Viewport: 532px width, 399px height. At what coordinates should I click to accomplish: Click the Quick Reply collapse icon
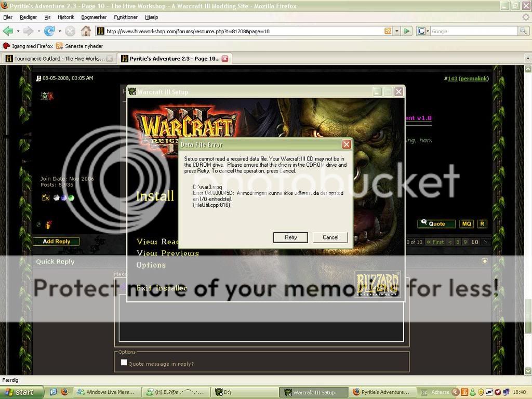pyautogui.click(x=485, y=261)
